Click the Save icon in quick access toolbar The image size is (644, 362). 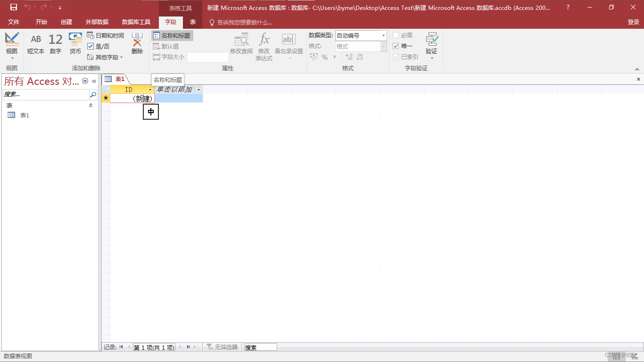[x=14, y=7]
